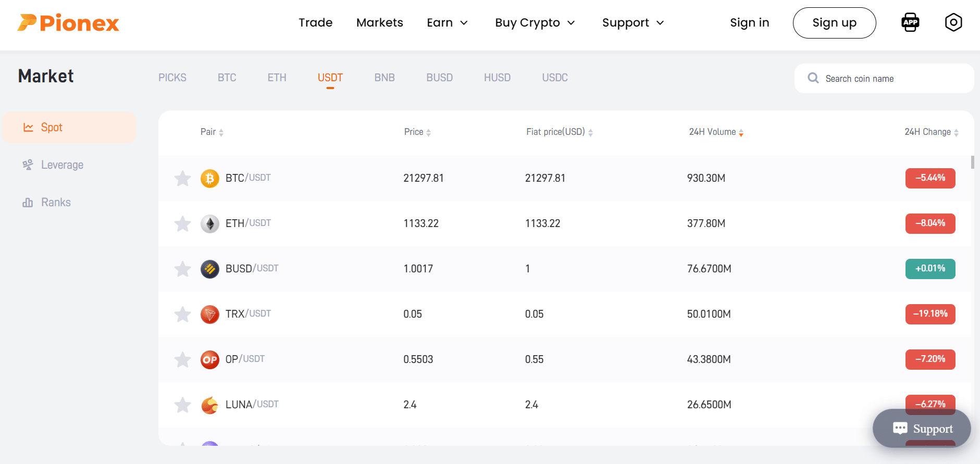Favorite TRX/USDT with the star
Screen dimensions: 980x464
pos(182,315)
